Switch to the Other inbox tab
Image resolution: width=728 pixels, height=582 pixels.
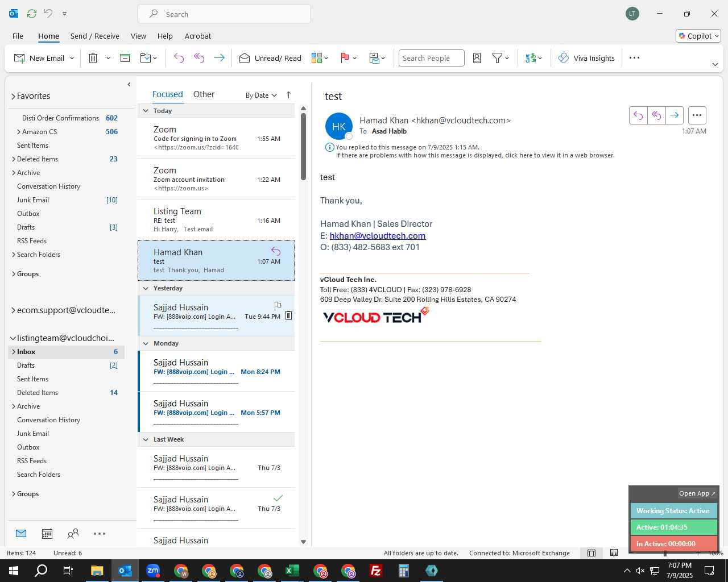204,94
